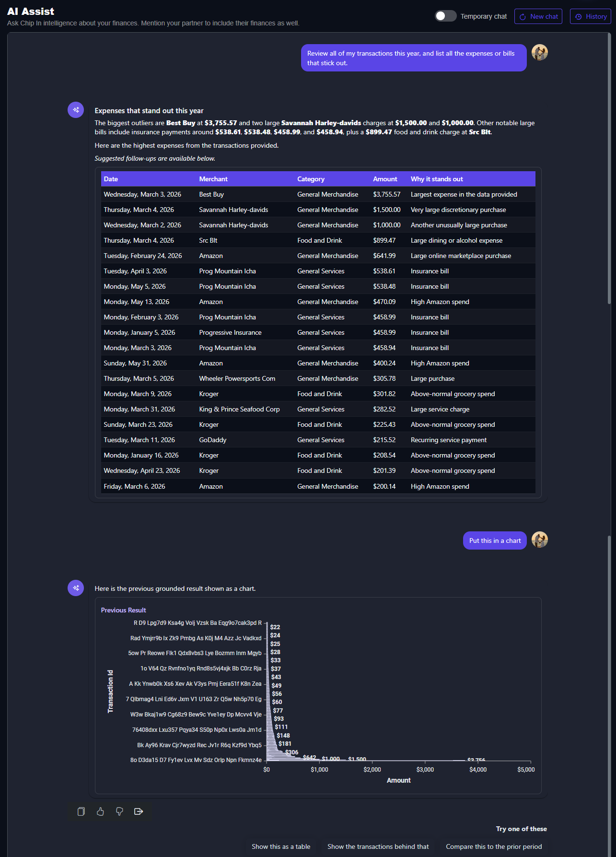Viewport: 616px width, 857px height.
Task: Click 'Sunday, May 31, 2026' date cell
Action: [135, 363]
